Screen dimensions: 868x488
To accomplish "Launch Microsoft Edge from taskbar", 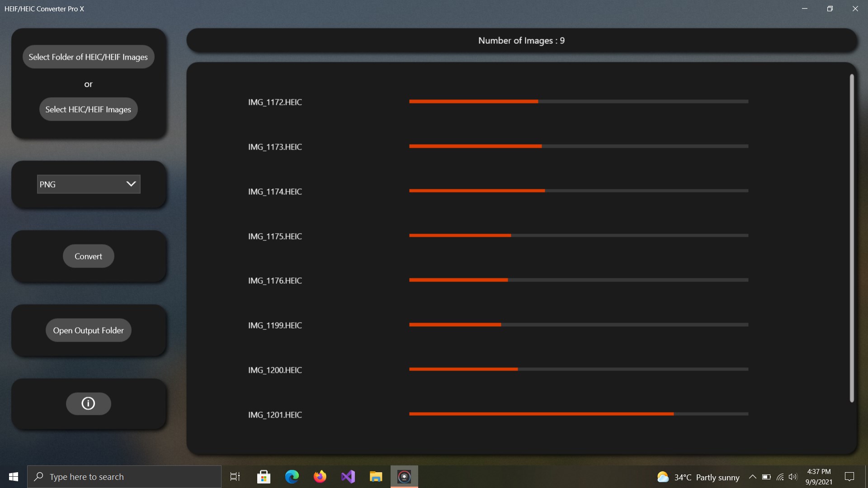I will (292, 477).
